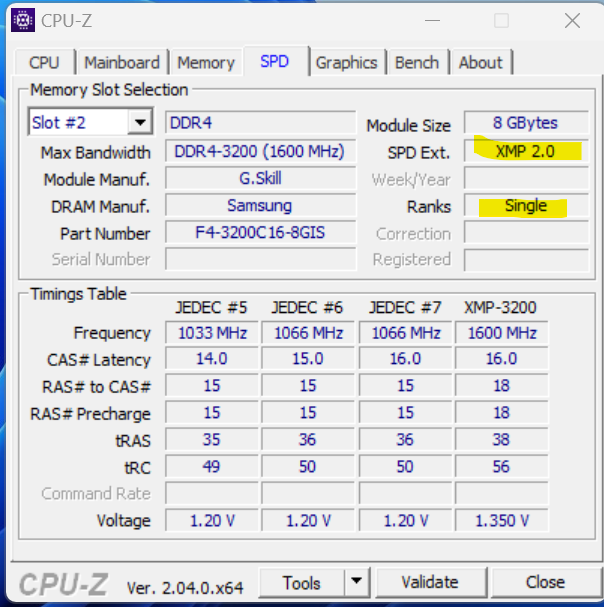Image resolution: width=604 pixels, height=607 pixels.
Task: Minimize the CPU-Z window
Action: [x=432, y=21]
